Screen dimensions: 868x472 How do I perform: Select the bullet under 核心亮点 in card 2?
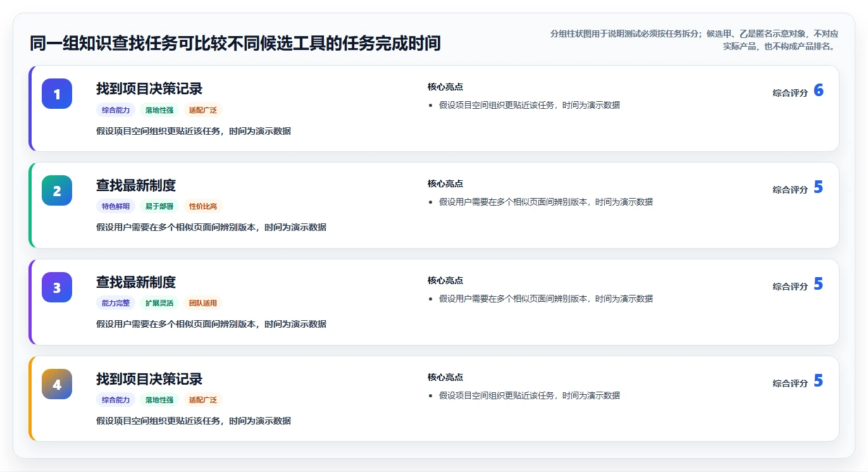click(x=546, y=202)
